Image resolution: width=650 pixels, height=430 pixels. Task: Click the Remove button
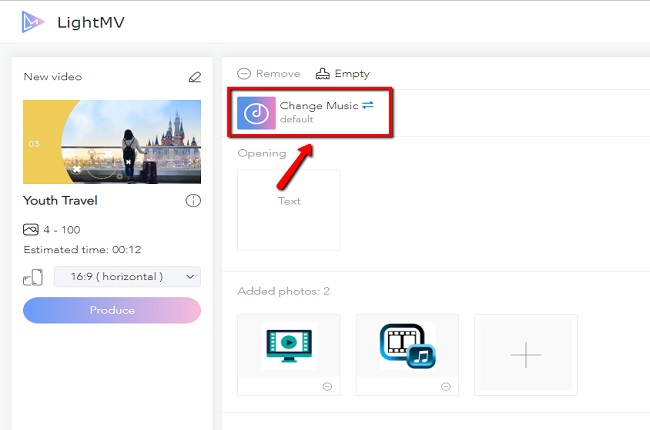pos(269,74)
